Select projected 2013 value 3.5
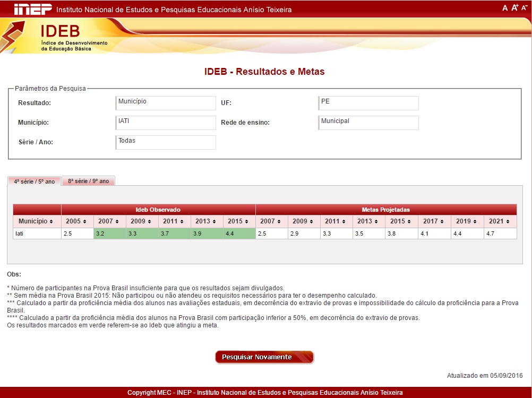Viewport: 532px width, 398px height. coord(369,233)
